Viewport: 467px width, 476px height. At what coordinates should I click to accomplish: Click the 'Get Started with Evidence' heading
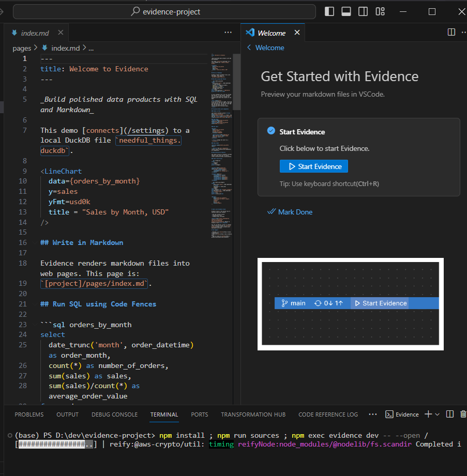[339, 76]
